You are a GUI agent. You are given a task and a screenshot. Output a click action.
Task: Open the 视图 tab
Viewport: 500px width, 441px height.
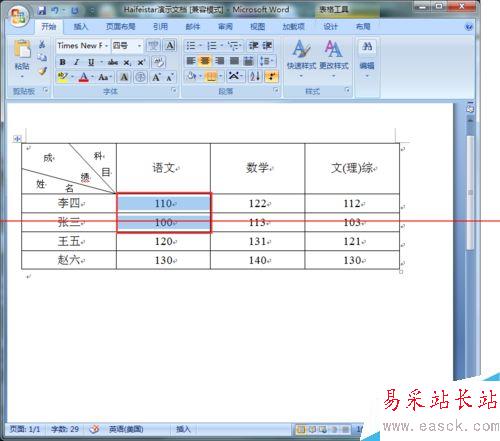[258, 27]
